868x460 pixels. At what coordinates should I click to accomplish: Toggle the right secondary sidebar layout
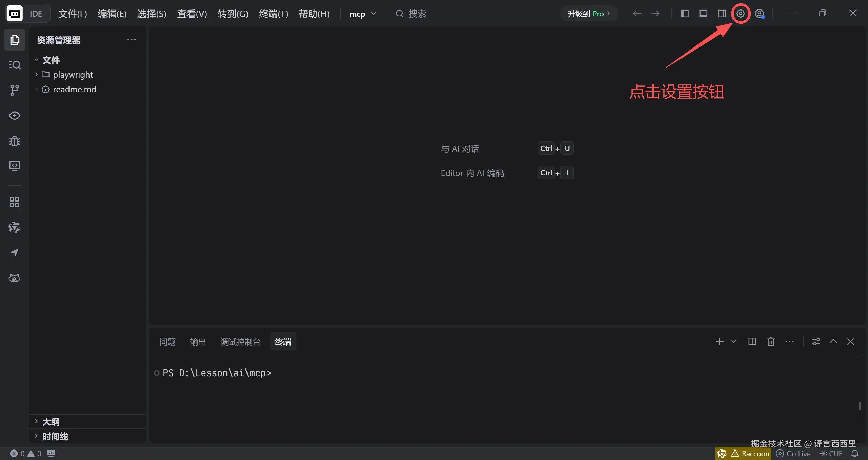pyautogui.click(x=722, y=14)
